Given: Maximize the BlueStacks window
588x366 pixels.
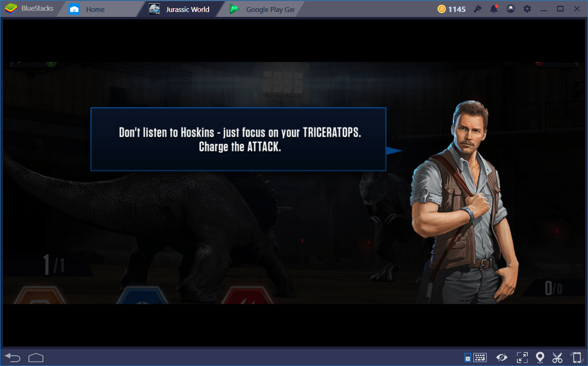Looking at the screenshot, I should coord(560,9).
